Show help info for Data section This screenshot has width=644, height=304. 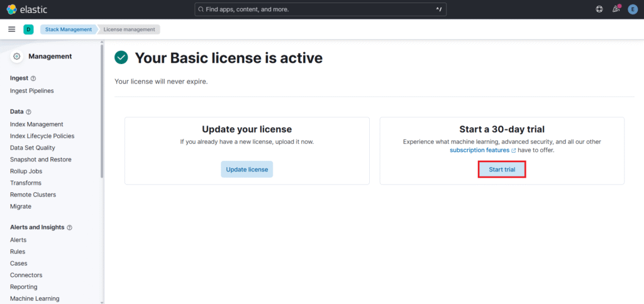click(28, 112)
